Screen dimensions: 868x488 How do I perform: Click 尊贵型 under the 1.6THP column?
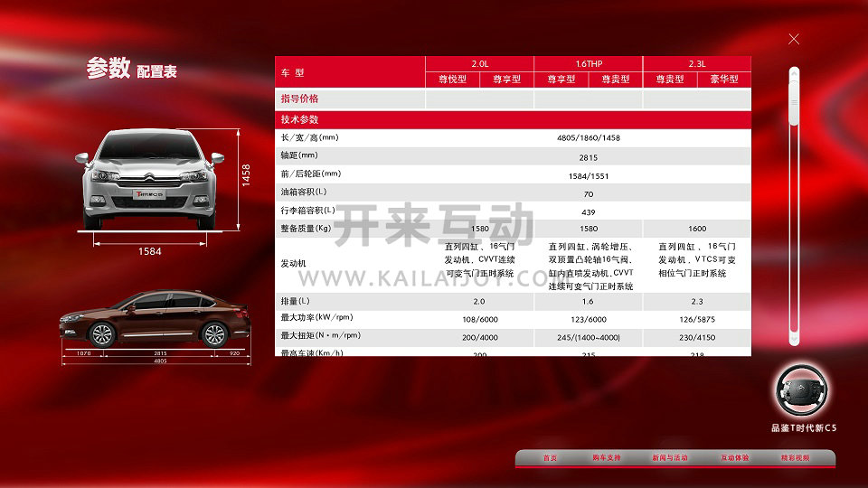tap(616, 80)
